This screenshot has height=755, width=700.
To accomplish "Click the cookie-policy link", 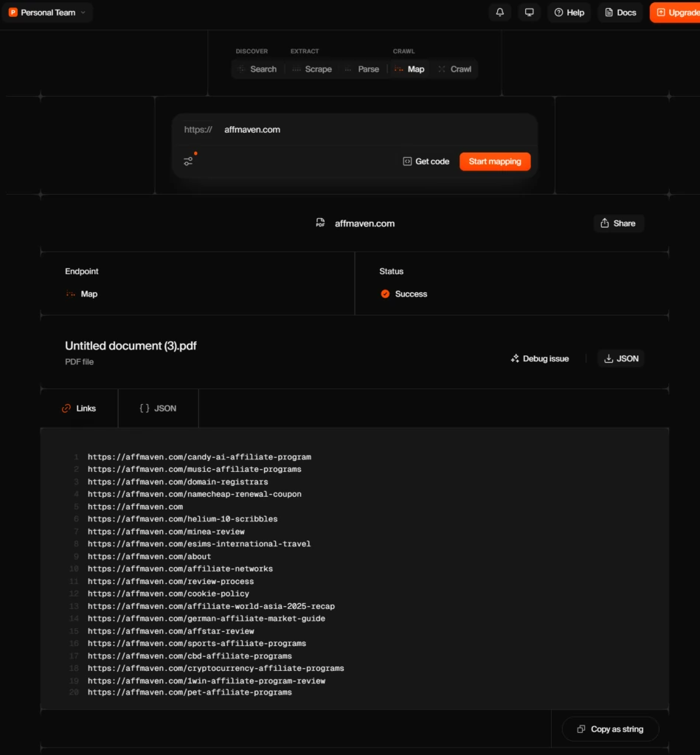I will 168,594.
